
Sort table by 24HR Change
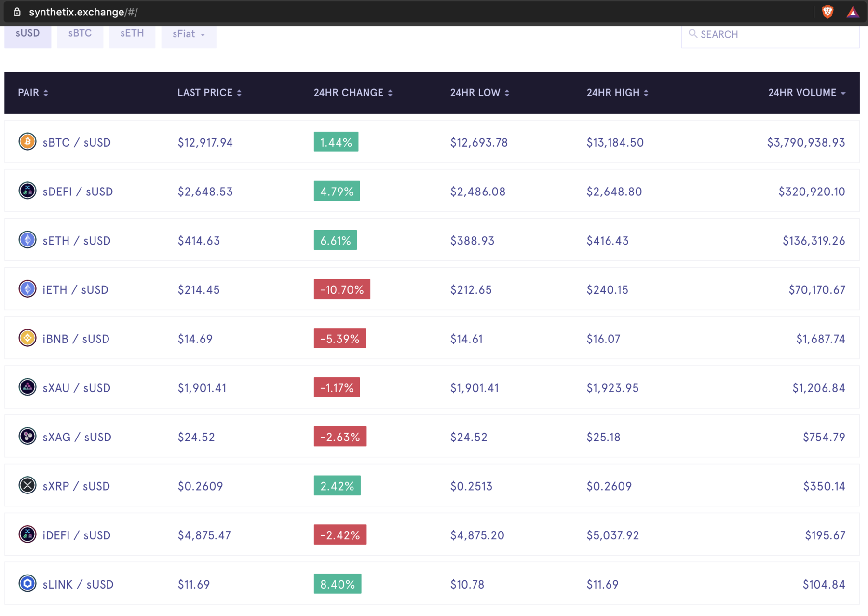click(353, 93)
